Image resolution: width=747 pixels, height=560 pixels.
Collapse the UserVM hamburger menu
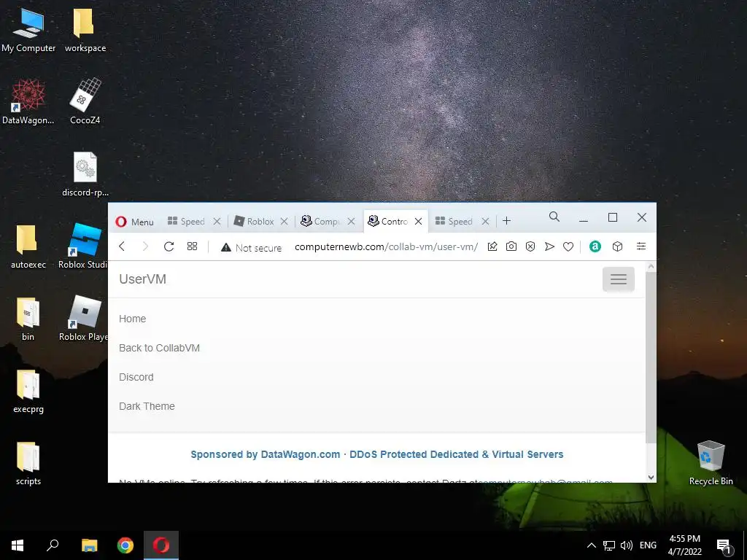[x=619, y=279]
